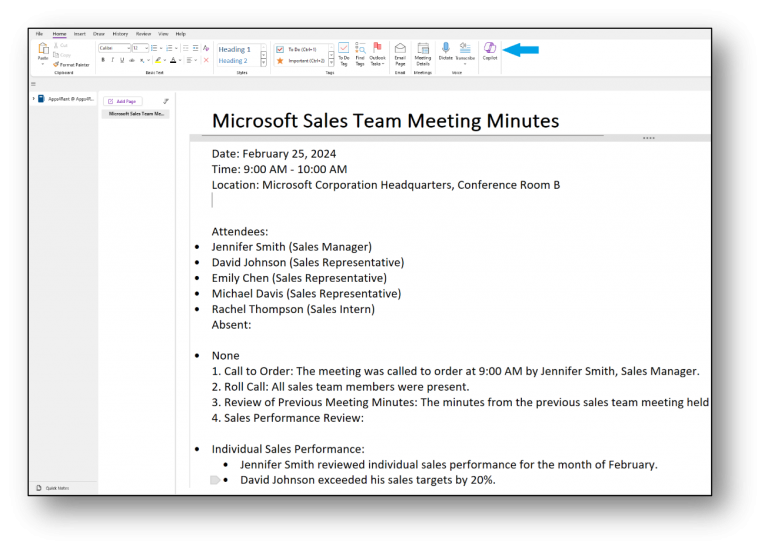Select the Microsoft Sales Team page in list

pyautogui.click(x=135, y=114)
